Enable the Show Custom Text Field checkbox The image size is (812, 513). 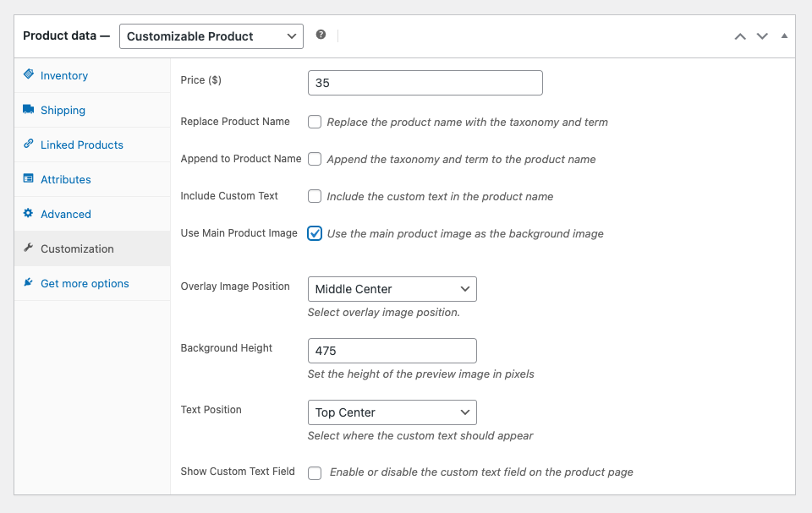click(x=315, y=472)
